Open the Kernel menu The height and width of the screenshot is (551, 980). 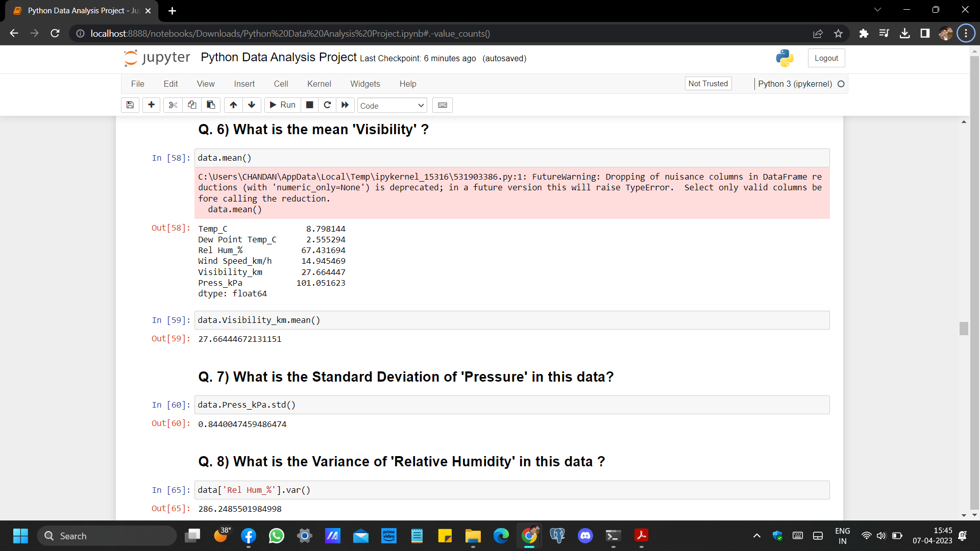pyautogui.click(x=319, y=84)
